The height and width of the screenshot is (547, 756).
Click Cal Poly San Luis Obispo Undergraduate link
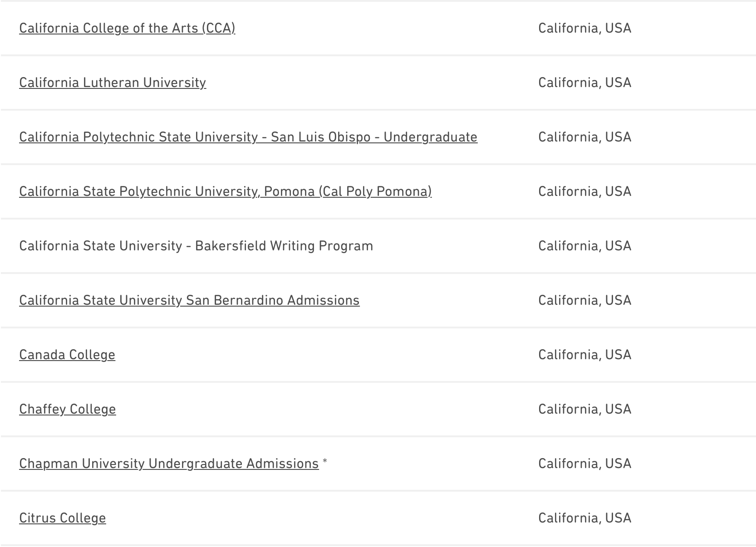248,137
